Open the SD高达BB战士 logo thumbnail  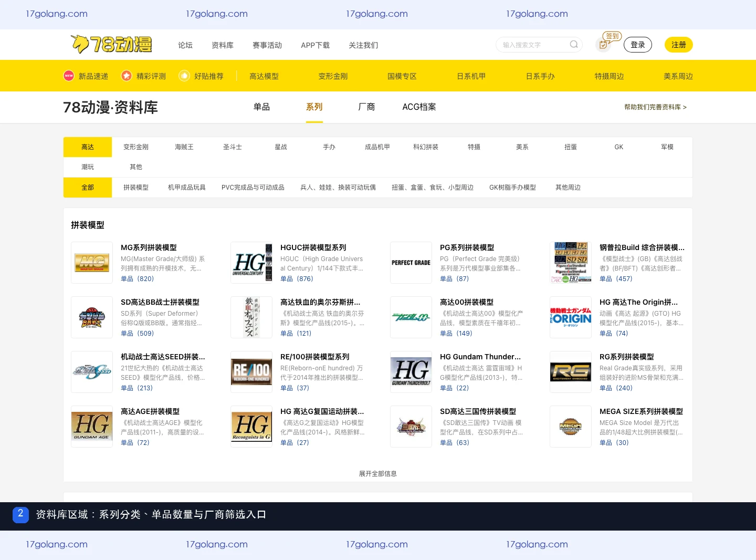click(x=92, y=317)
